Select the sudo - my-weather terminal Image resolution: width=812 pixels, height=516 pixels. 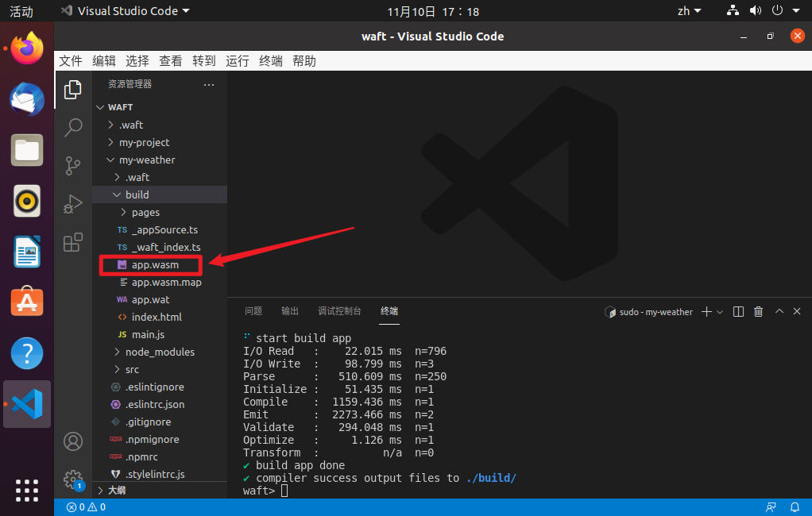[648, 312]
